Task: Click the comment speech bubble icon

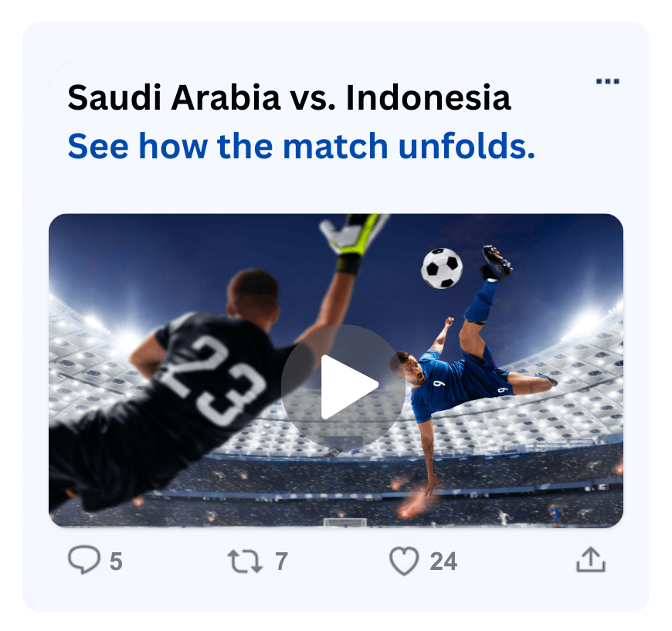Action: tap(84, 559)
